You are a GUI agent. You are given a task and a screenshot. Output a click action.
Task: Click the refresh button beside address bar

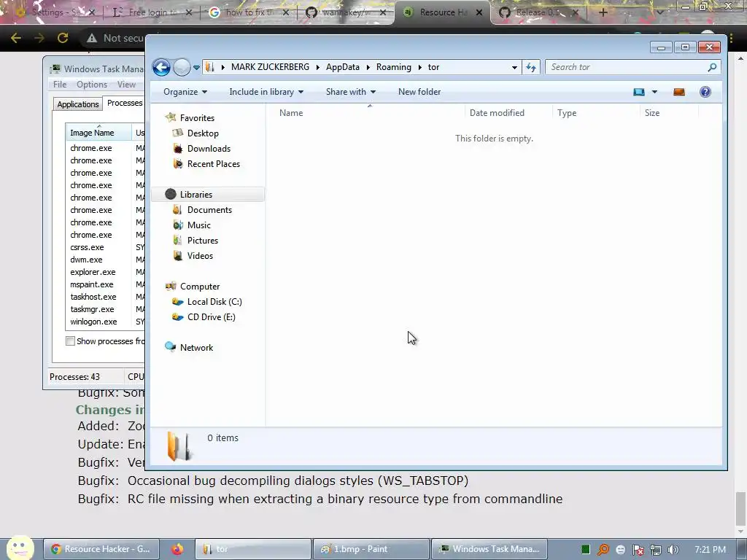click(531, 67)
